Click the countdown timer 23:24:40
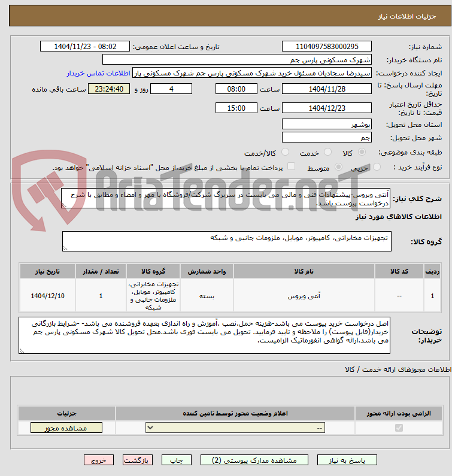Viewport: 452px width, 476px height. tap(109, 89)
